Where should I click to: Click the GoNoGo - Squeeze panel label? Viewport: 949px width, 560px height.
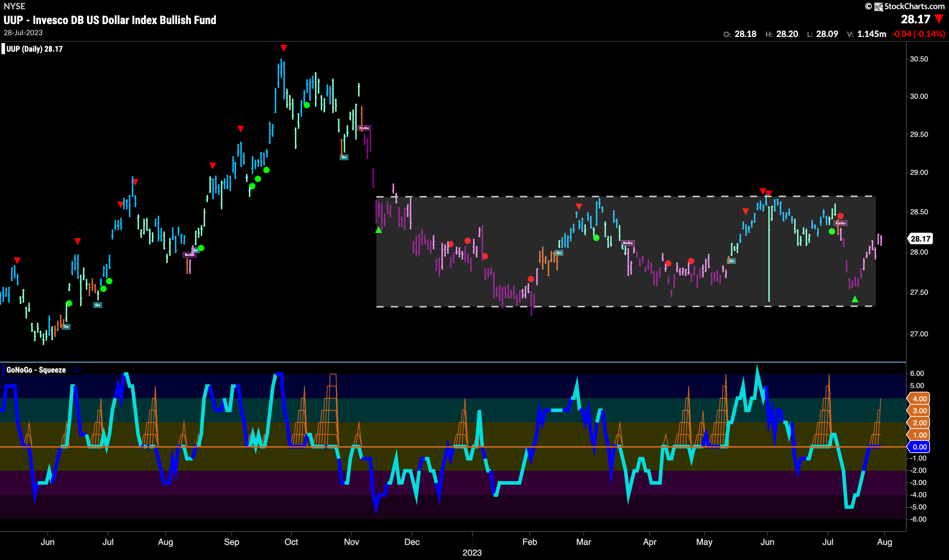(x=36, y=370)
